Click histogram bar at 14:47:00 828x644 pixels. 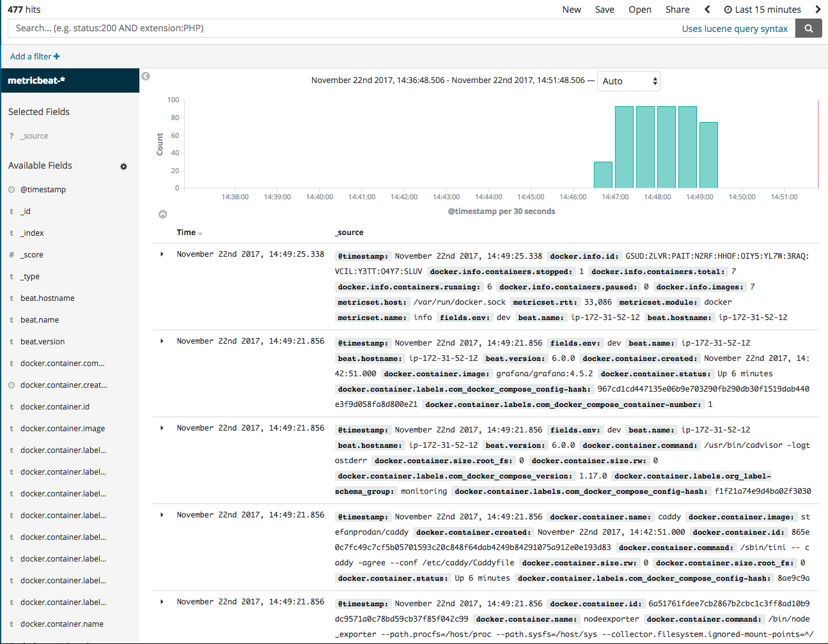[624, 147]
